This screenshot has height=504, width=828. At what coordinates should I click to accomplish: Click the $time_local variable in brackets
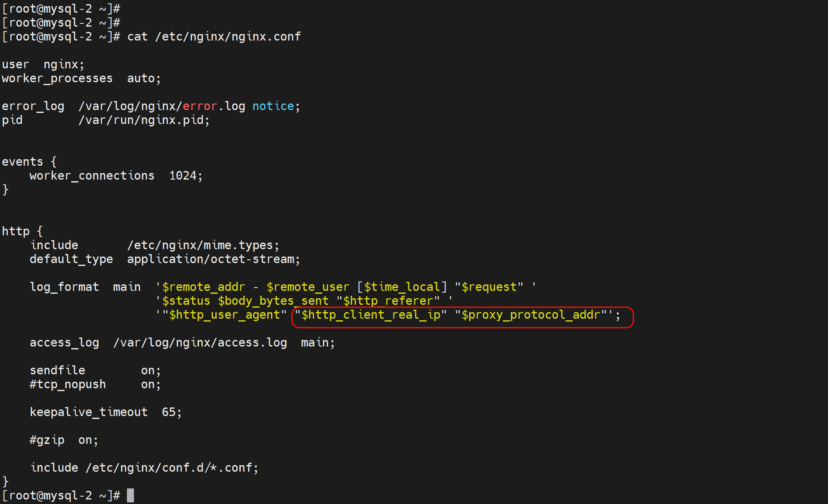(x=402, y=287)
